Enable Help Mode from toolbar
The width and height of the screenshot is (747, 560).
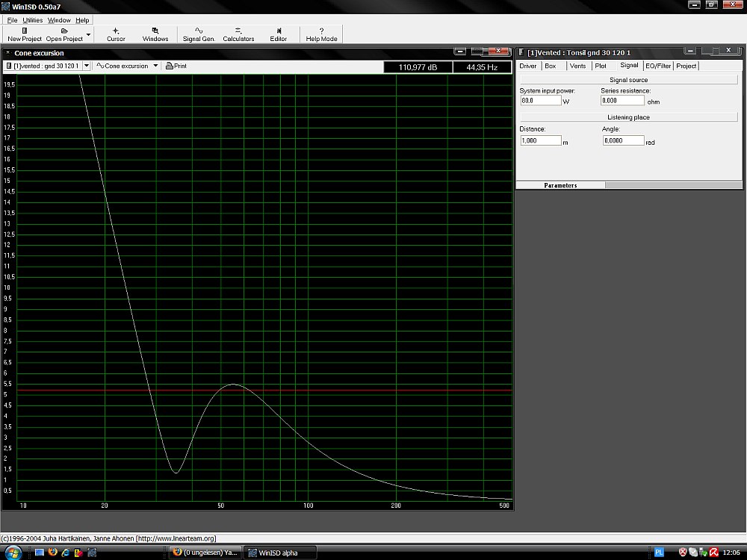pos(321,34)
